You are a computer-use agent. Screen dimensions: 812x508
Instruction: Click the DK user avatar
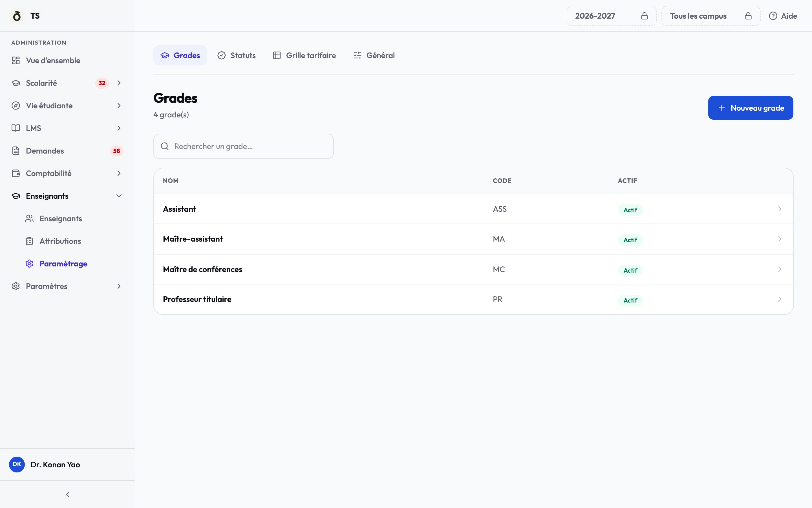click(x=17, y=464)
